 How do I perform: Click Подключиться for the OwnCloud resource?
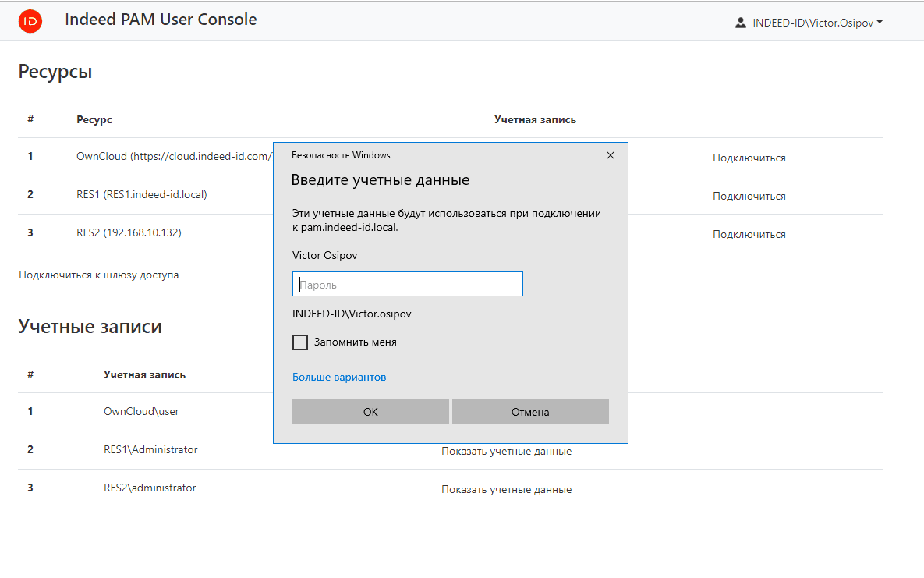[x=749, y=158]
